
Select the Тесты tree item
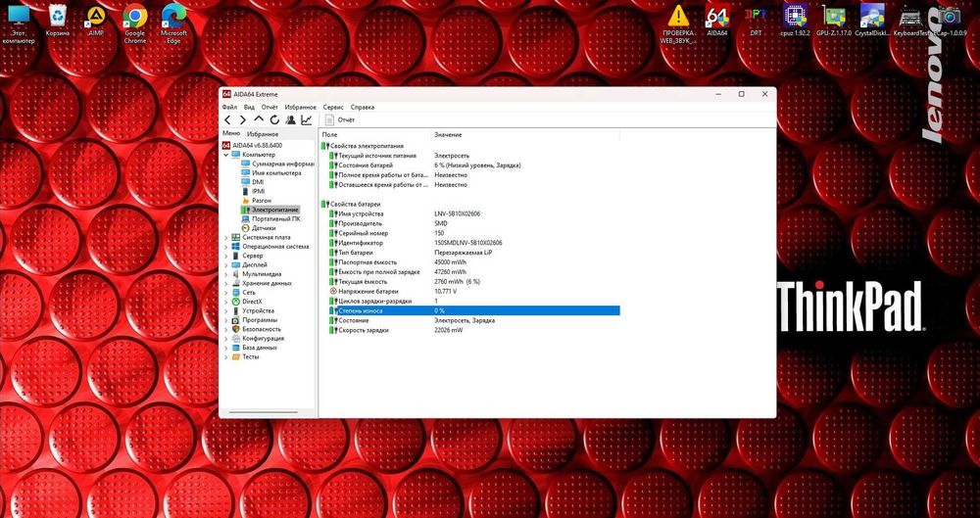[x=245, y=356]
